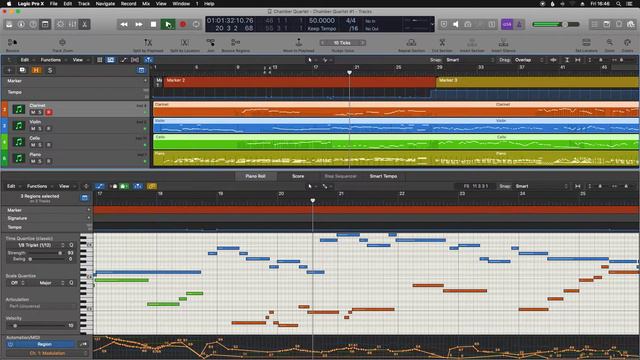The height and width of the screenshot is (360, 640).
Task: Open the Library button in control bar
Action: (9, 24)
